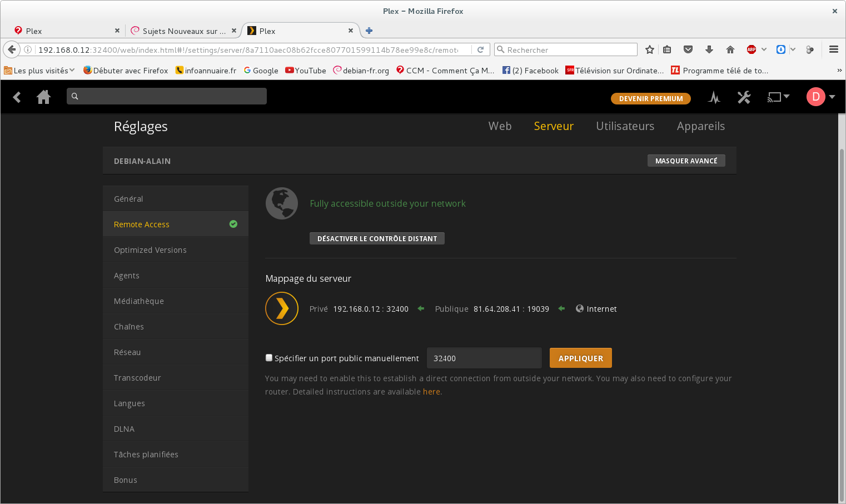846x504 pixels.
Task: Open the user account avatar D
Action: point(815,97)
